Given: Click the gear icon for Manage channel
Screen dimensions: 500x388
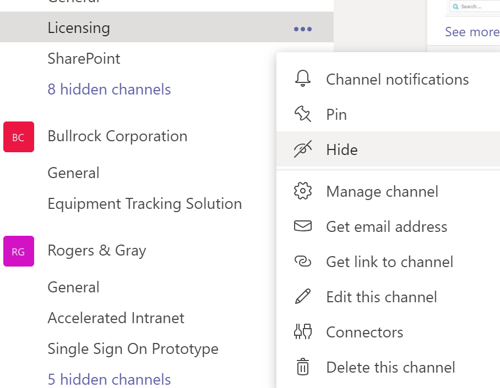Looking at the screenshot, I should click(303, 191).
